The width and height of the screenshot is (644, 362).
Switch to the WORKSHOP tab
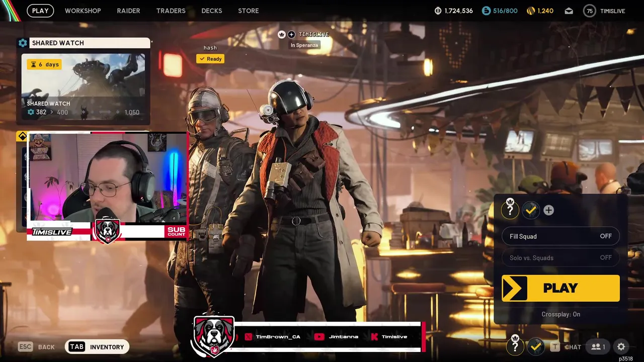[83, 11]
